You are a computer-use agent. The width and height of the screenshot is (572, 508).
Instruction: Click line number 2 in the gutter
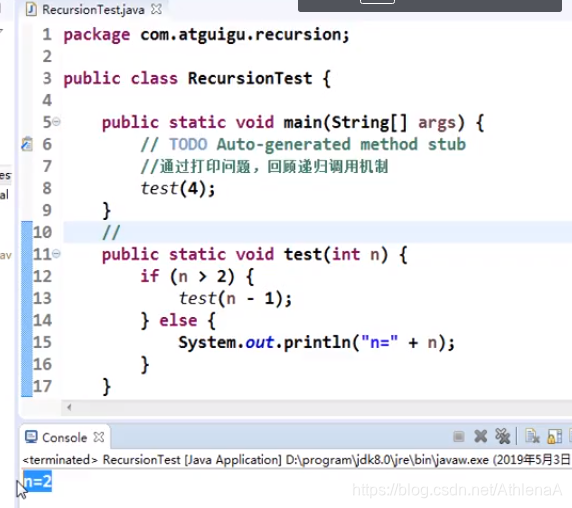pyautogui.click(x=47, y=57)
